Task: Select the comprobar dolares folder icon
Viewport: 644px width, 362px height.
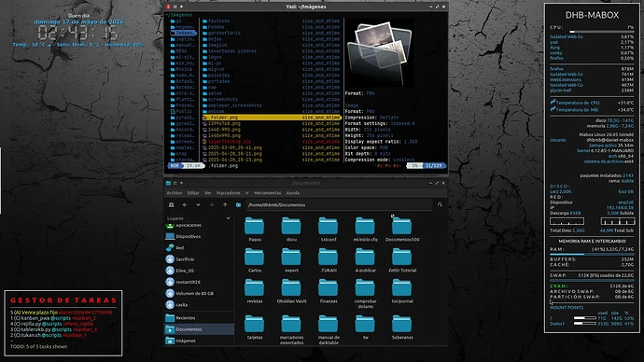Action: coord(365,287)
